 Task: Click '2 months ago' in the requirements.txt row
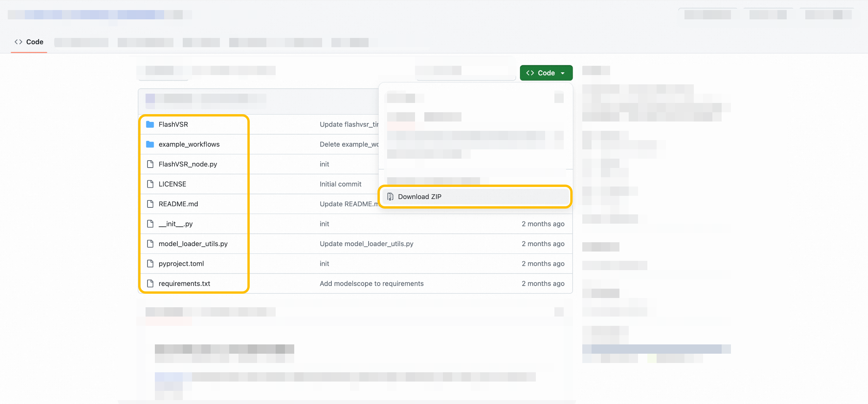tap(543, 284)
